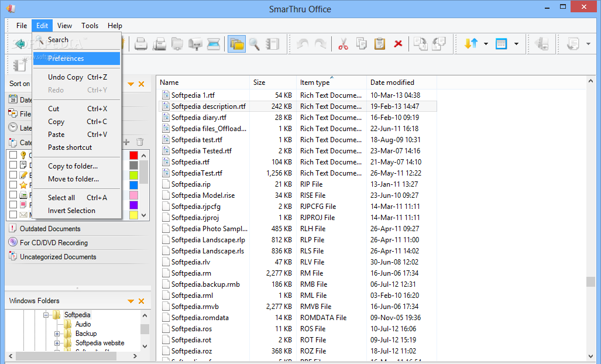Click the red X Delete toolbar icon
Screen dimensions: 601x364
pos(399,44)
